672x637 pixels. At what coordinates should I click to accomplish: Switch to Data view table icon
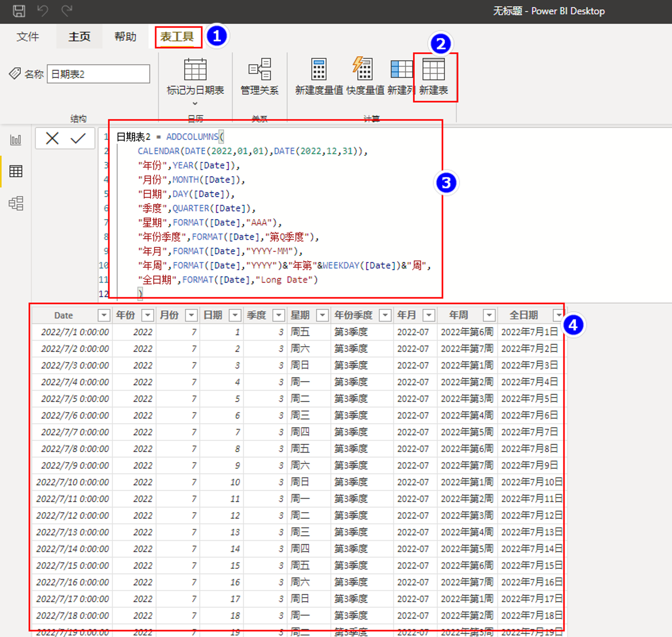(x=15, y=171)
